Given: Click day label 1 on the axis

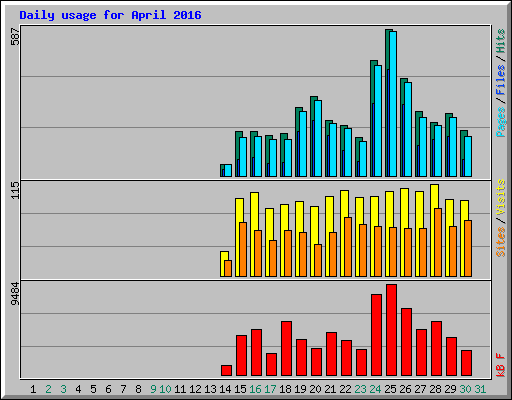Looking at the screenshot, I should pos(33,389).
